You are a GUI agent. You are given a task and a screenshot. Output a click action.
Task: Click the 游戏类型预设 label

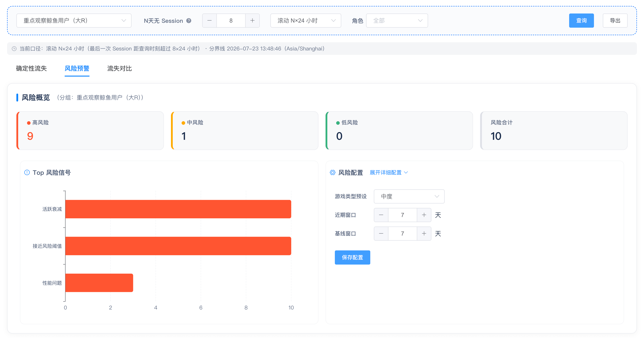351,196
